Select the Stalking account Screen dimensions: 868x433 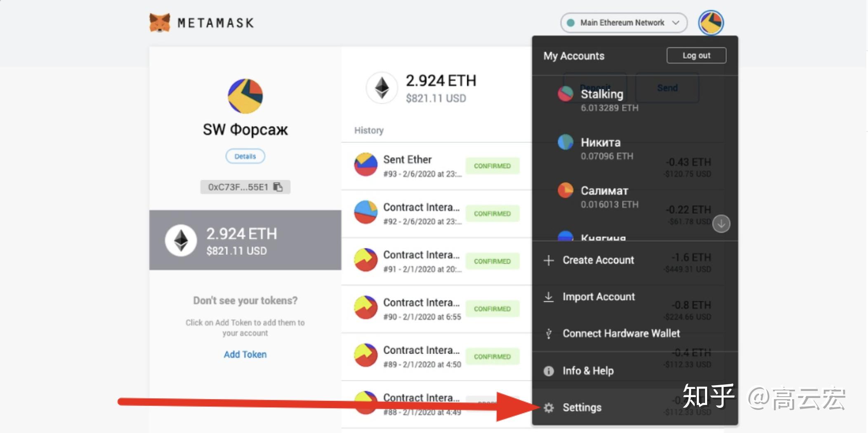tap(635, 100)
